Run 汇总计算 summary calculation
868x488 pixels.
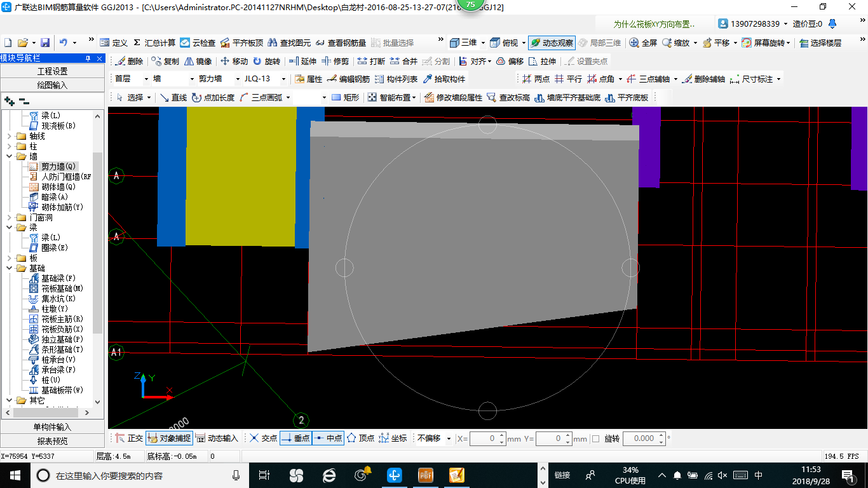(154, 43)
